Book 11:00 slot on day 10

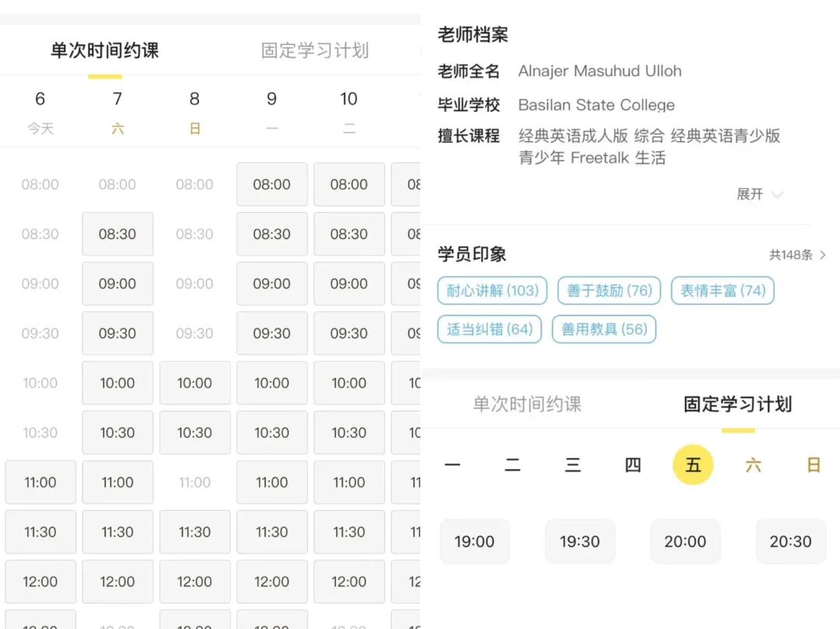point(348,482)
